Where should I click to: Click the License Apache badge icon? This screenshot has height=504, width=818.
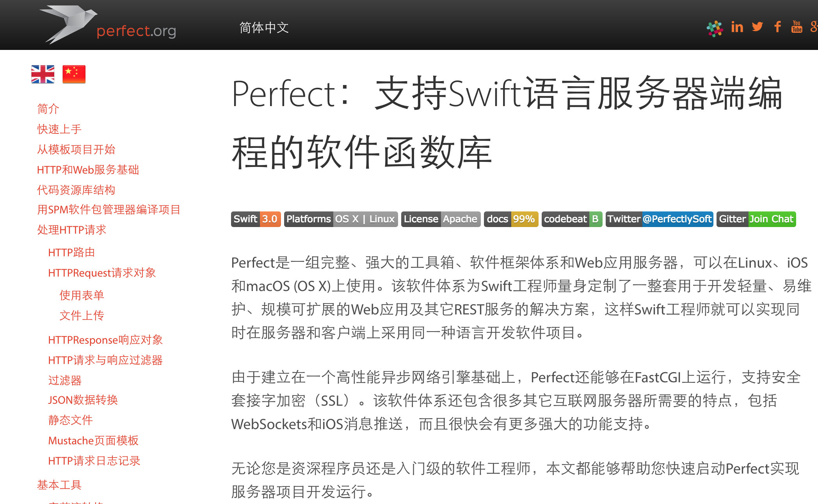point(441,218)
